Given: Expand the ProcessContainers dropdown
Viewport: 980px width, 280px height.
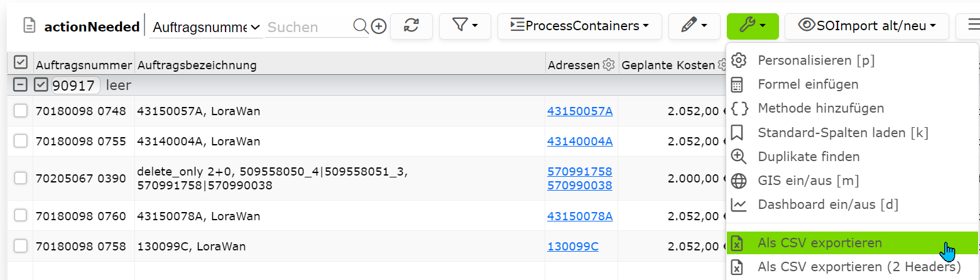Looking at the screenshot, I should 579,26.
